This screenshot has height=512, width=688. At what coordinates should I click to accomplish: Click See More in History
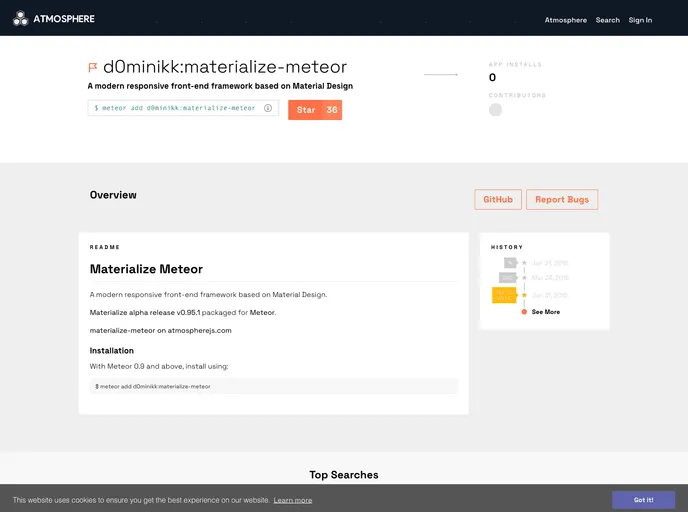(546, 312)
